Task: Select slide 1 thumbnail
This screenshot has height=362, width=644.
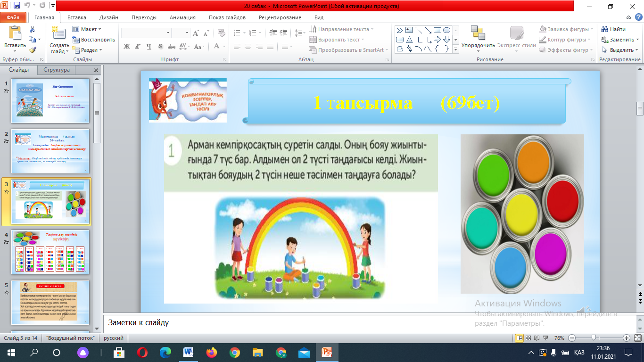Action: coord(50,101)
